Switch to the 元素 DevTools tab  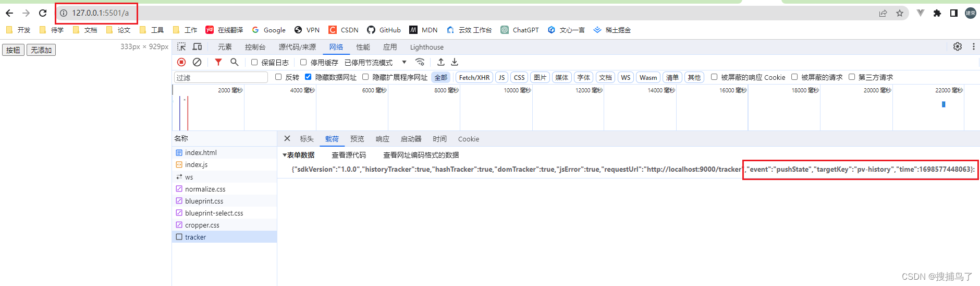(225, 47)
